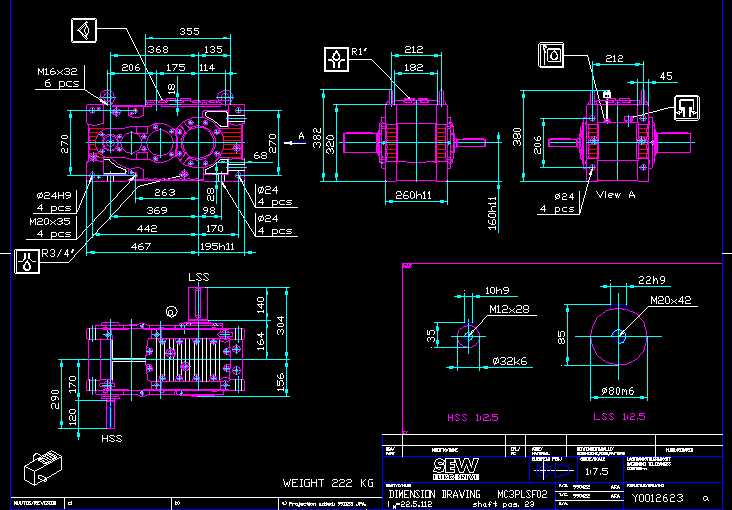Viewport: 732px width, 510px height.
Task: Click the SEW logo in title block
Action: pos(456,469)
